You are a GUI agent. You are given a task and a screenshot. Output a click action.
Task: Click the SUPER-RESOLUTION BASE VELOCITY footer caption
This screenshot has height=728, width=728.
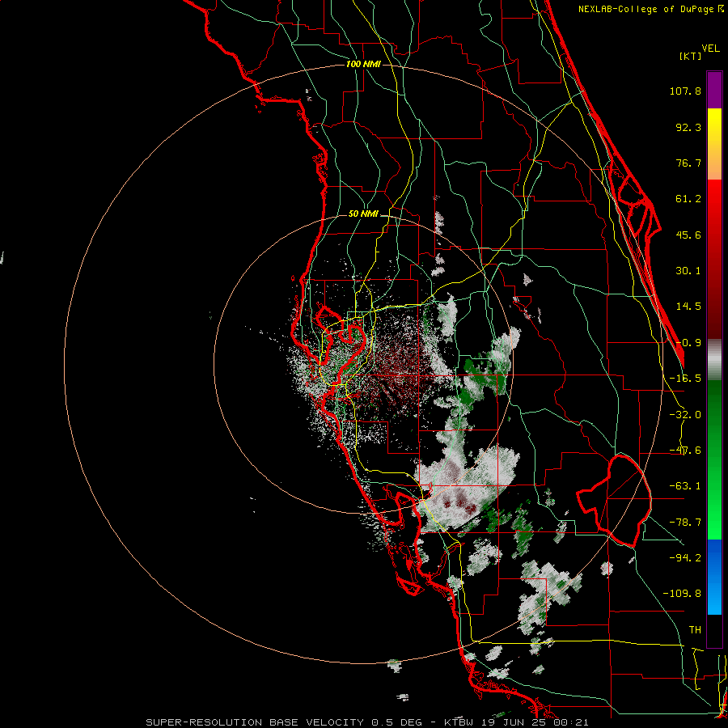click(366, 722)
